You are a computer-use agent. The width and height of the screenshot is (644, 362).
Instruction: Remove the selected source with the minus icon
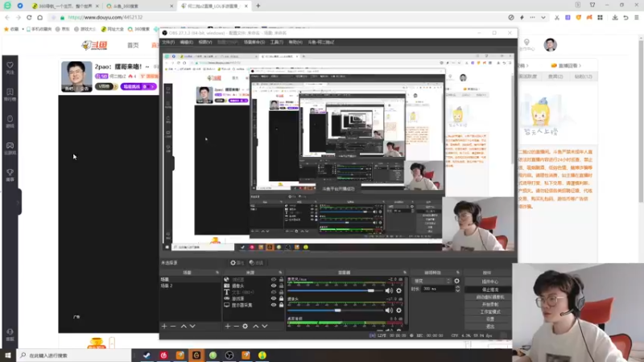click(236, 327)
